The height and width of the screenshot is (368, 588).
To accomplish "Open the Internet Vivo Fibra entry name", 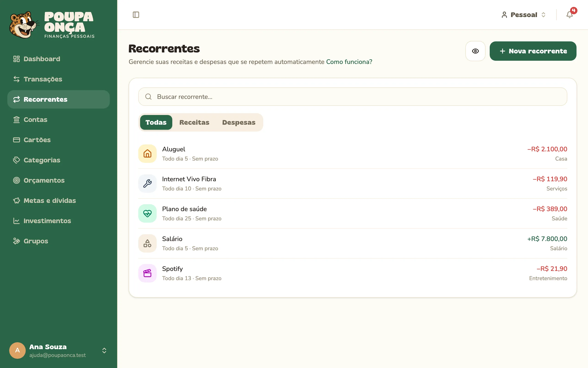I will click(189, 179).
